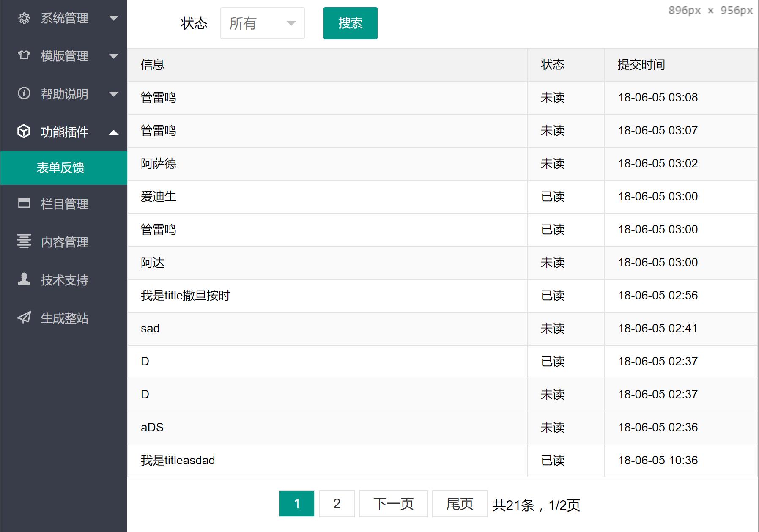The width and height of the screenshot is (759, 532).
Task: Click 未读 status in sad row
Action: [553, 329]
